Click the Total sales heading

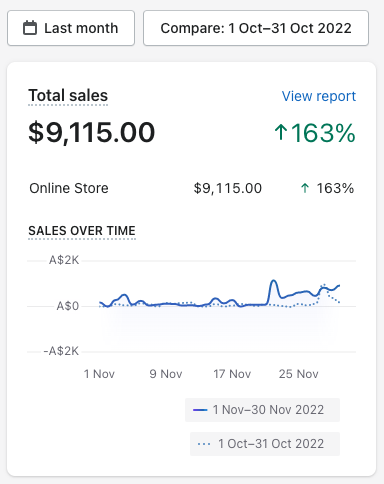click(x=68, y=96)
